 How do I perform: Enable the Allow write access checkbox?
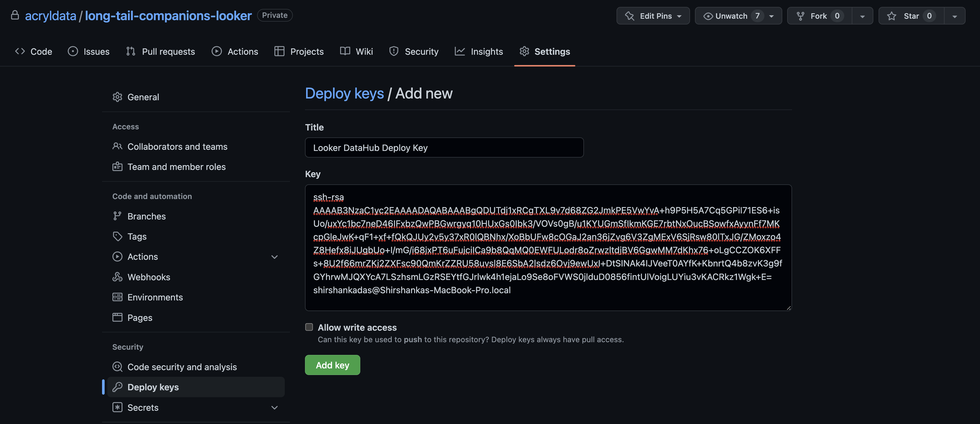tap(309, 327)
